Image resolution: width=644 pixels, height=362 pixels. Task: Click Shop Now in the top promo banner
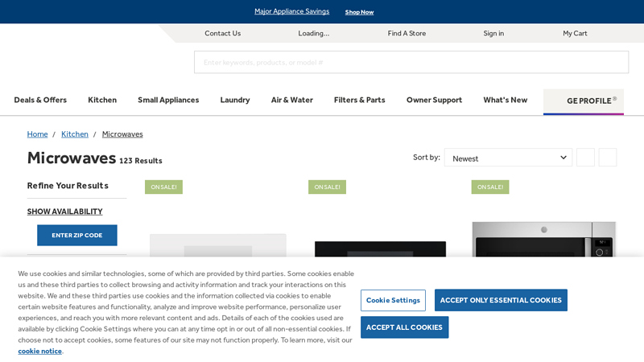tap(359, 12)
